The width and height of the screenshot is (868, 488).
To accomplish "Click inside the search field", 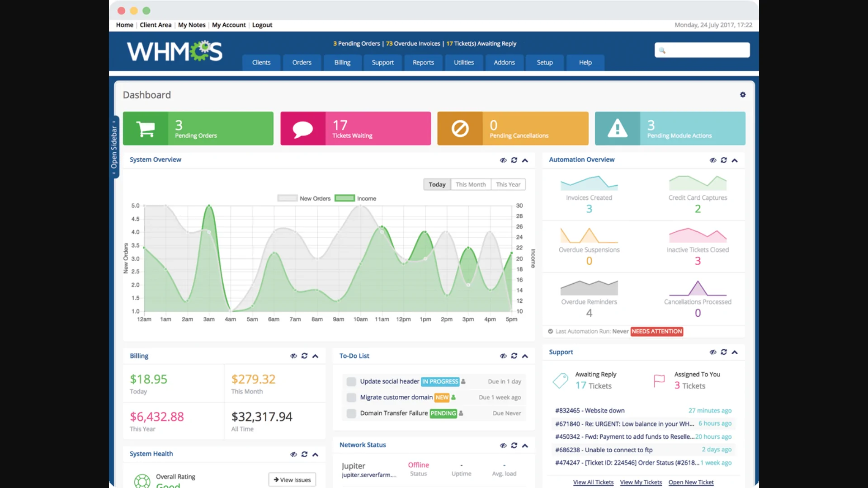I will coord(702,50).
